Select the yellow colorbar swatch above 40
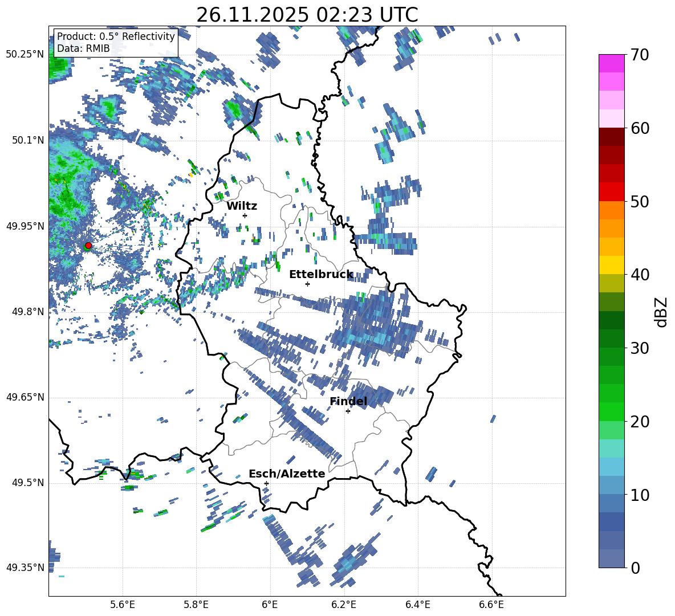 pos(611,265)
